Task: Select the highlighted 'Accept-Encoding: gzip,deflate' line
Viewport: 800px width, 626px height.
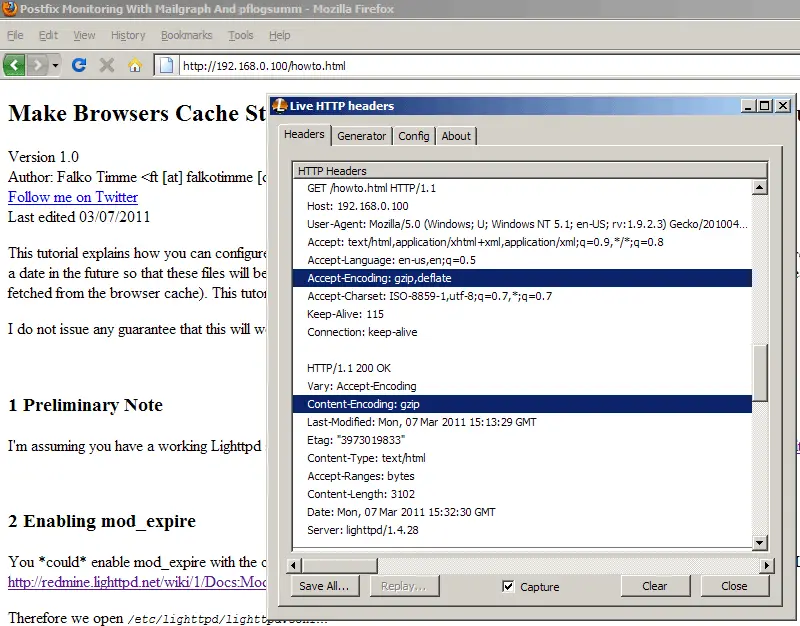Action: click(522, 278)
